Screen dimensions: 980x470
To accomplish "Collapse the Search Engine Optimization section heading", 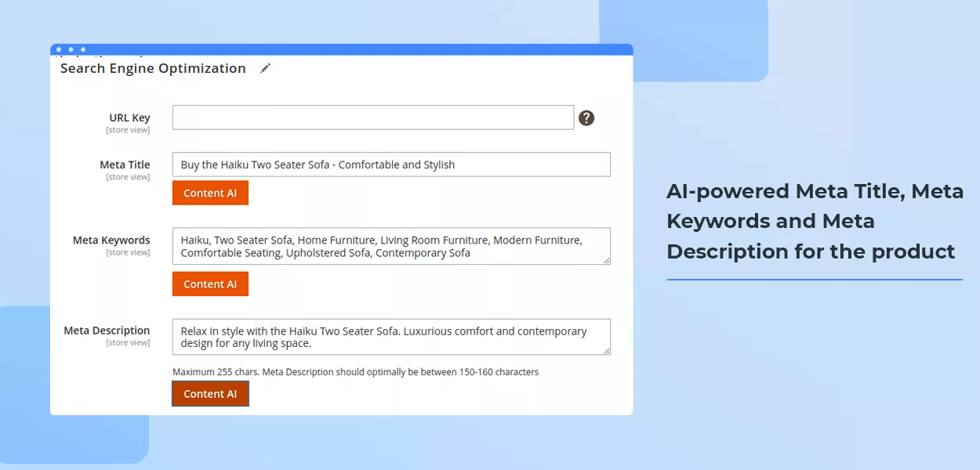I will click(153, 68).
